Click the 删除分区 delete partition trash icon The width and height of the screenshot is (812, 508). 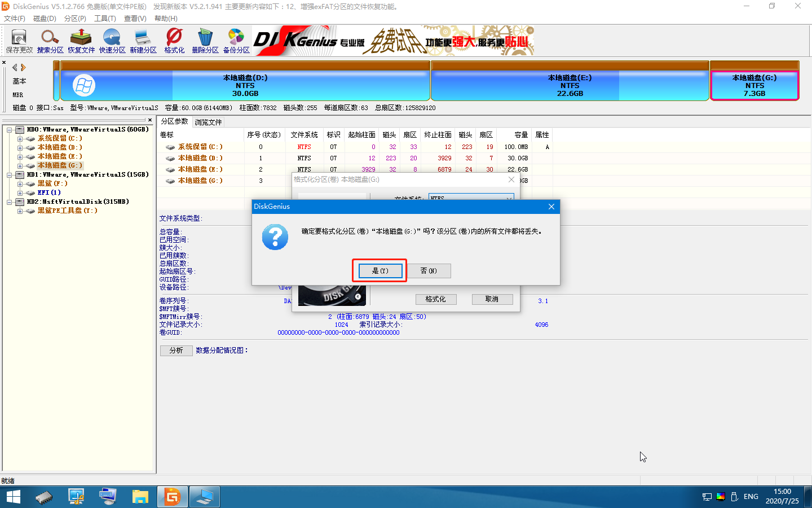coord(205,41)
